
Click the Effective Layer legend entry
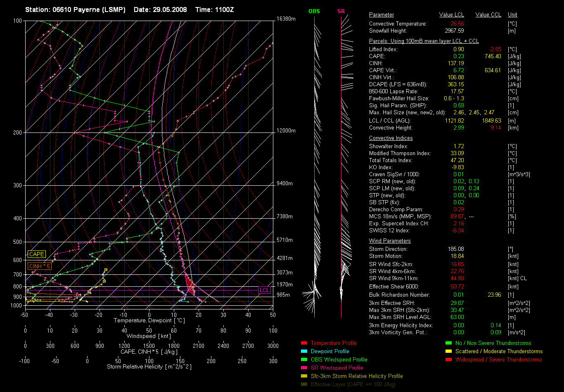[353, 385]
